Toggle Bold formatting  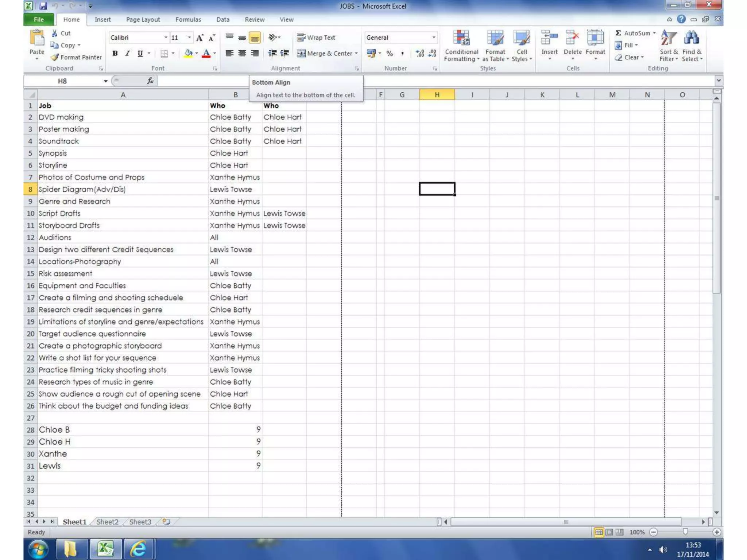115,54
